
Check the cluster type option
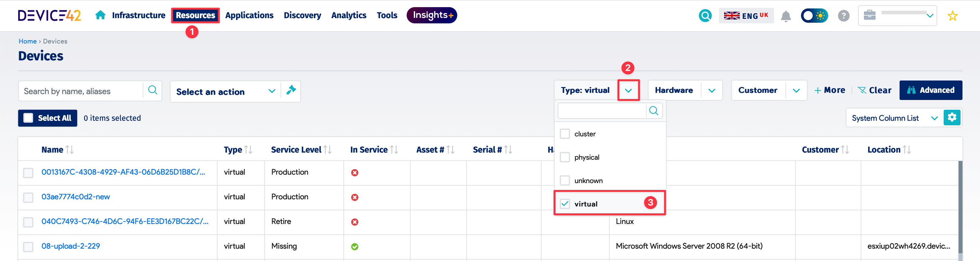point(565,134)
